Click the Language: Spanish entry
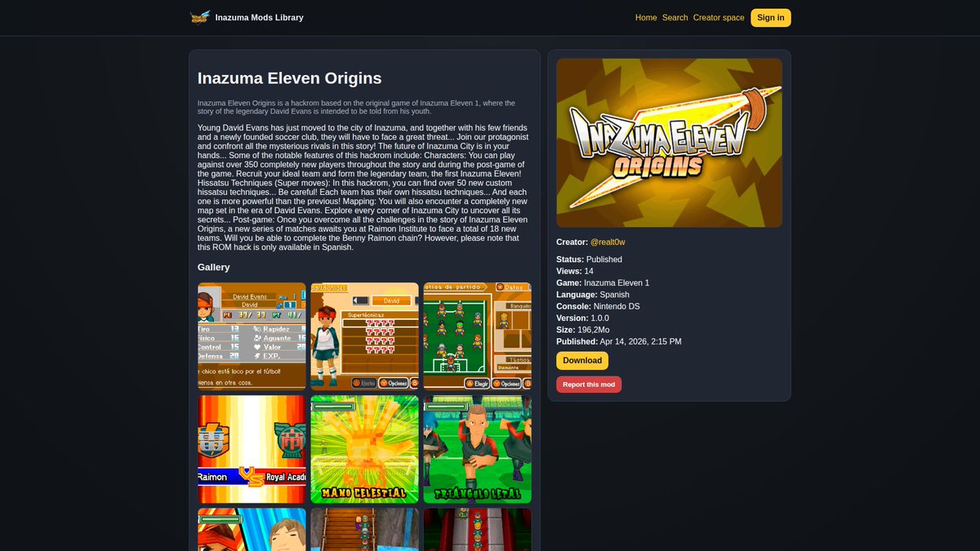The image size is (980, 551). pyautogui.click(x=593, y=295)
